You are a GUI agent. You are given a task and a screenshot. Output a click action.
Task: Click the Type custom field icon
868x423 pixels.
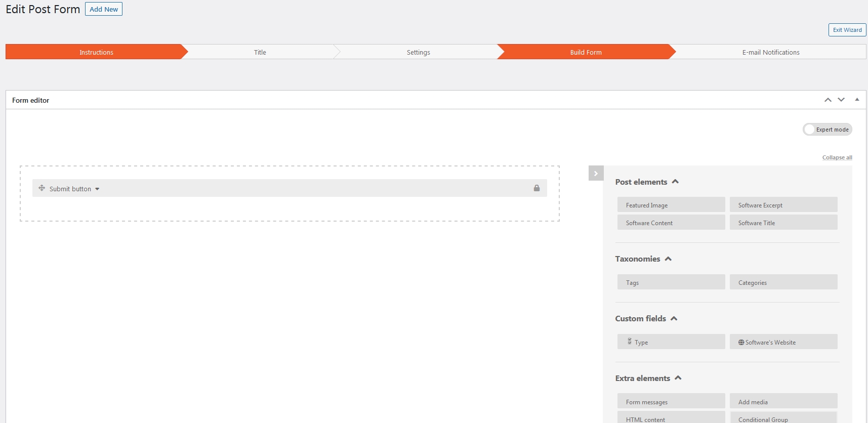[630, 342]
